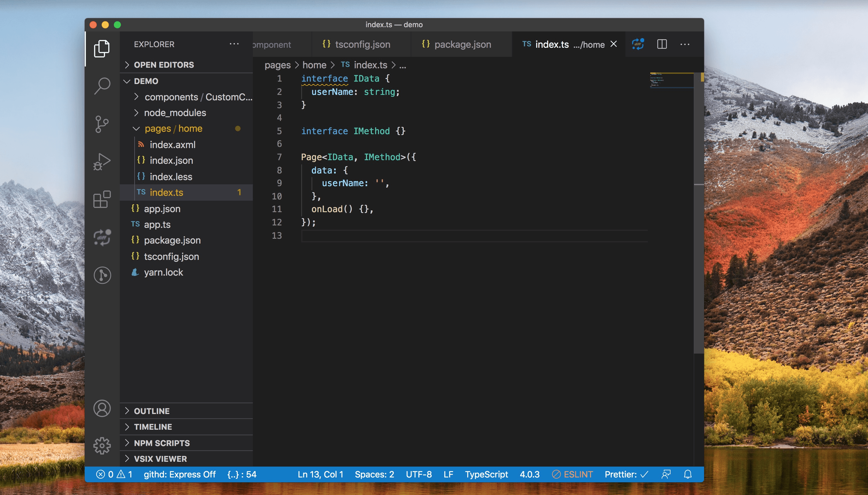Collapse the pages/home folder
Screen dimensions: 868x495
click(x=186, y=128)
